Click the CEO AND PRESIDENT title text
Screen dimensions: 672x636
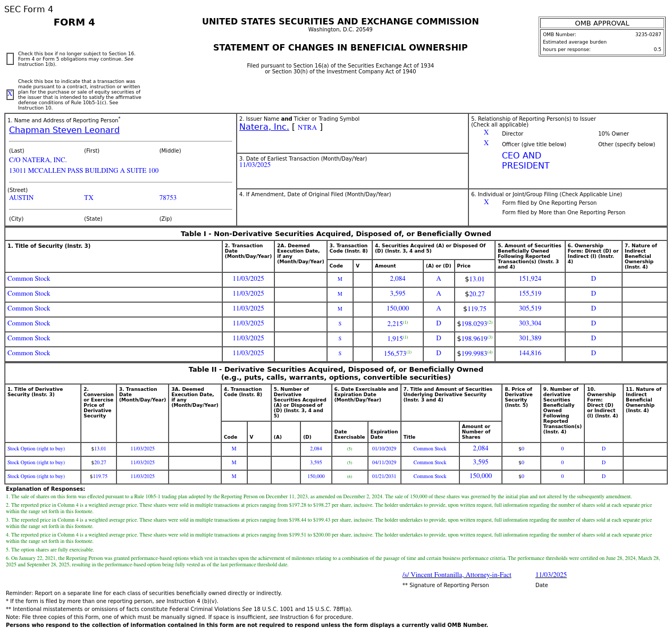525,161
